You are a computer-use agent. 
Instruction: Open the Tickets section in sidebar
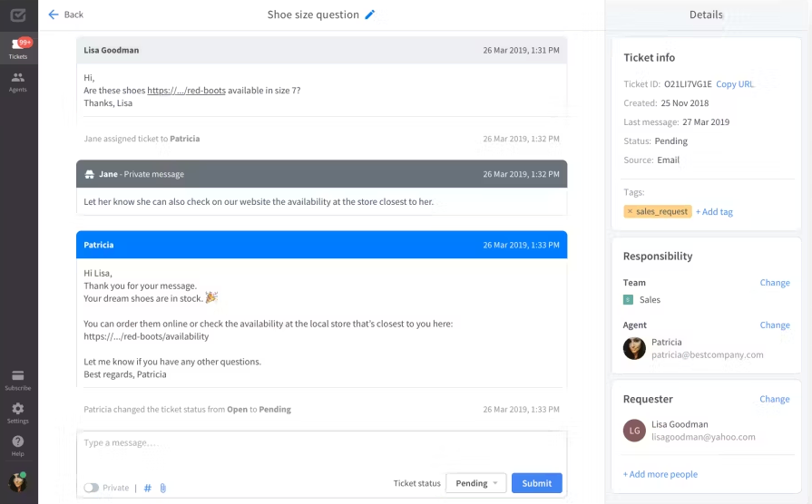pos(19,48)
